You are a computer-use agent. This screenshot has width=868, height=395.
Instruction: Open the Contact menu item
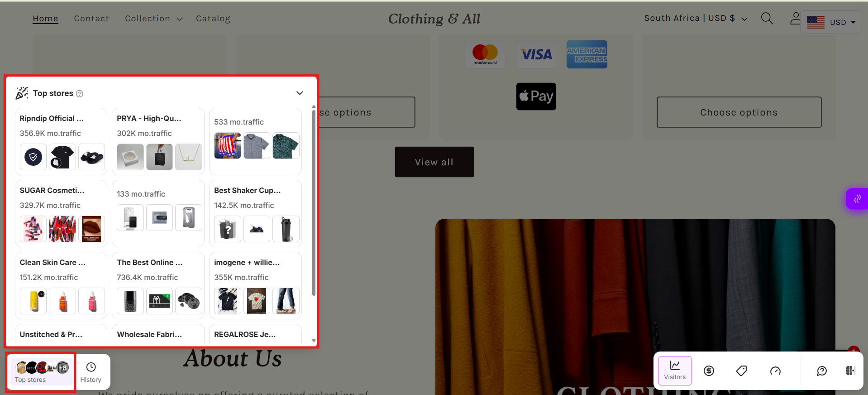(91, 19)
